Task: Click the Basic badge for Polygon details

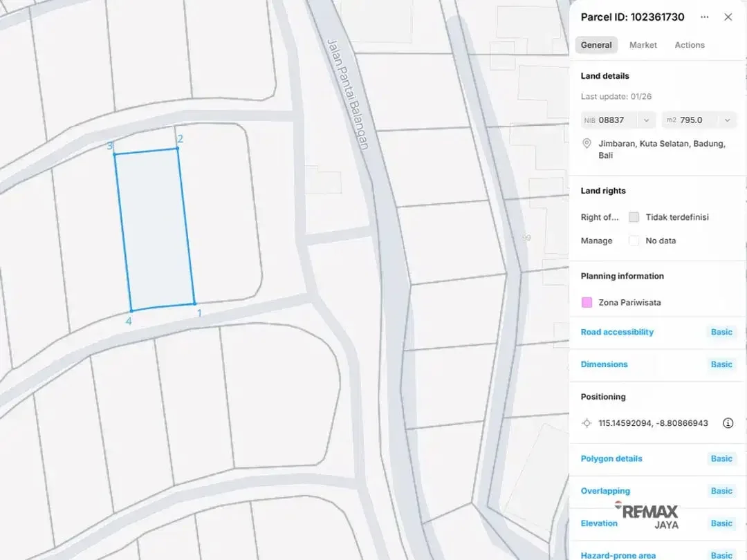Action: (721, 458)
